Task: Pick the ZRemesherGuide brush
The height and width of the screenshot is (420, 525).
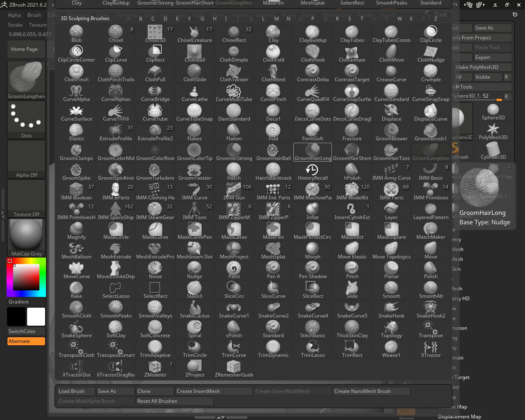Action: (234, 369)
